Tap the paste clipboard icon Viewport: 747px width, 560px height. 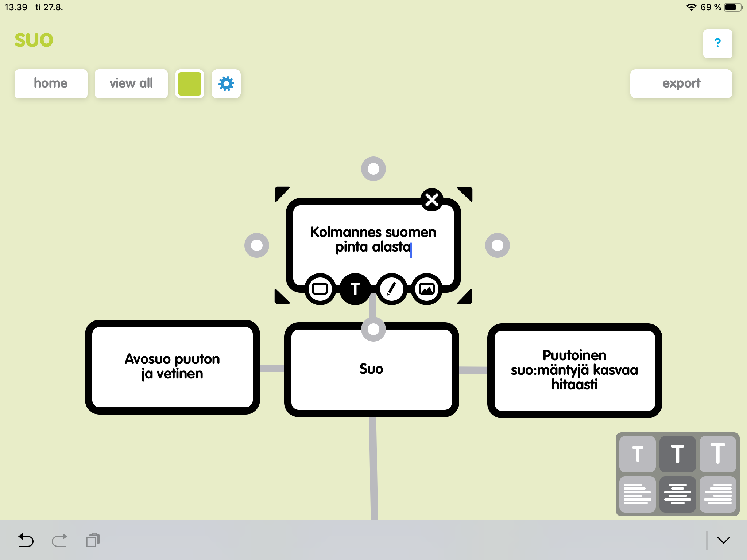(93, 540)
